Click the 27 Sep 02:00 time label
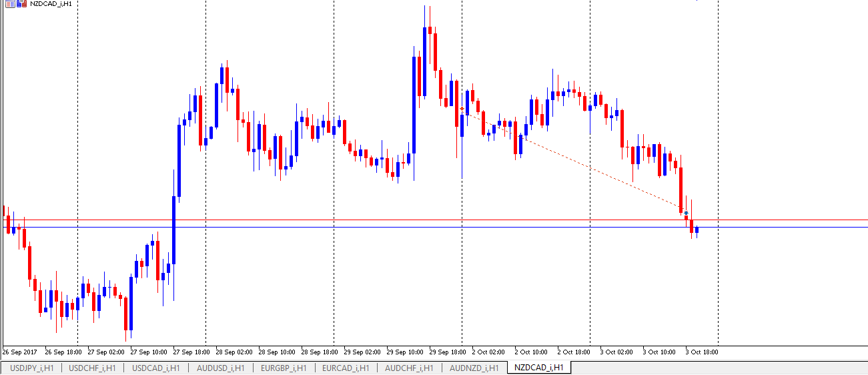 tap(106, 351)
